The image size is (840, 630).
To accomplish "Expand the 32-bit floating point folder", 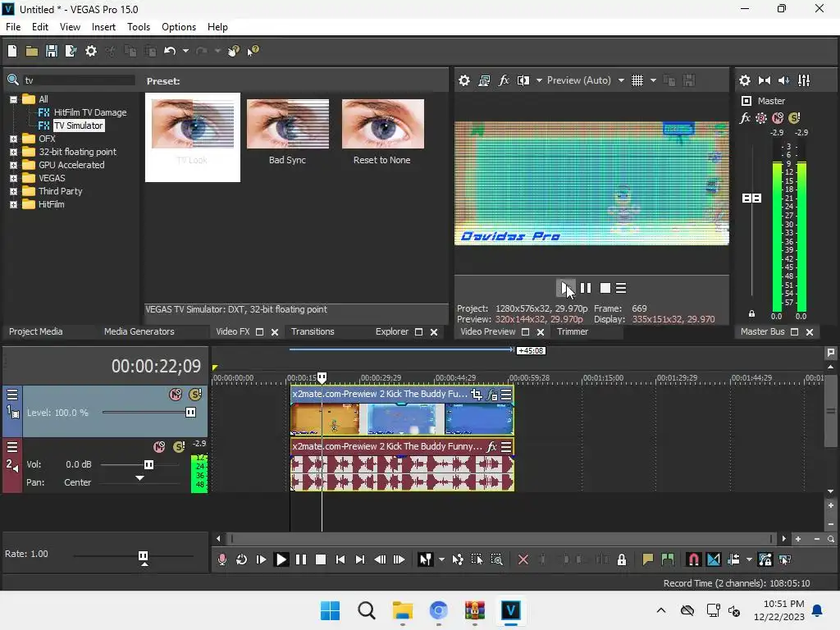I will click(x=13, y=152).
